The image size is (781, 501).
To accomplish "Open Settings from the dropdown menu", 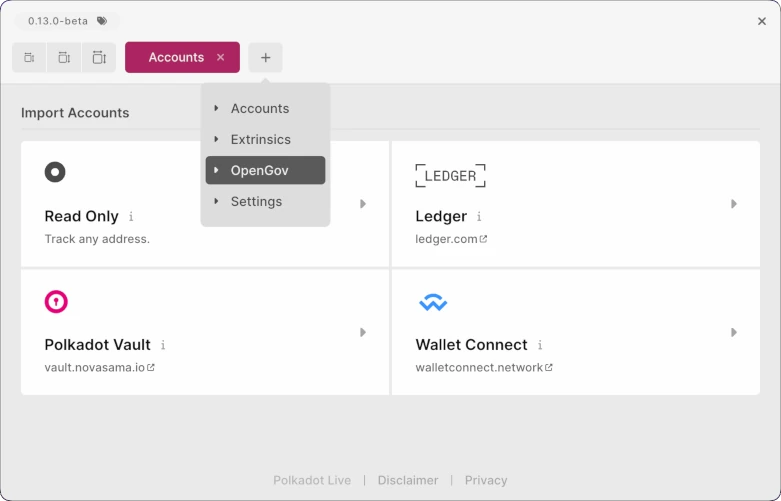I will pyautogui.click(x=265, y=201).
